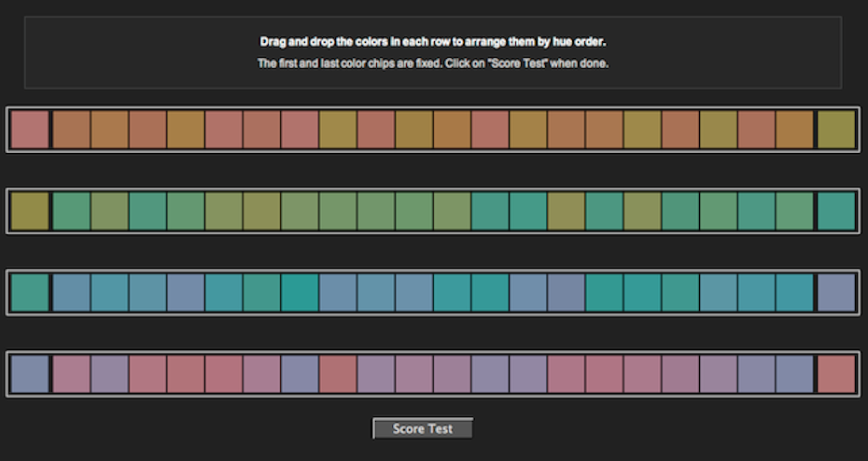
Task: Select the second chip in the third row
Action: pyautogui.click(x=71, y=292)
